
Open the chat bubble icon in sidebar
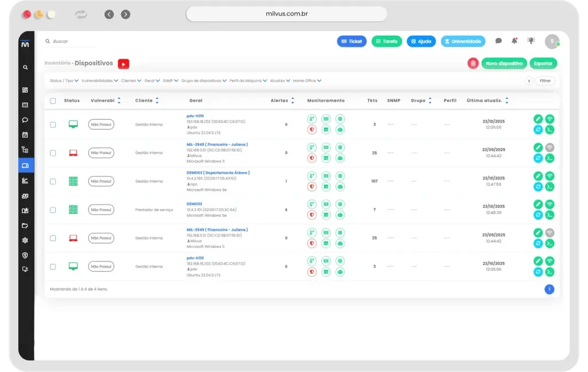[x=25, y=120]
